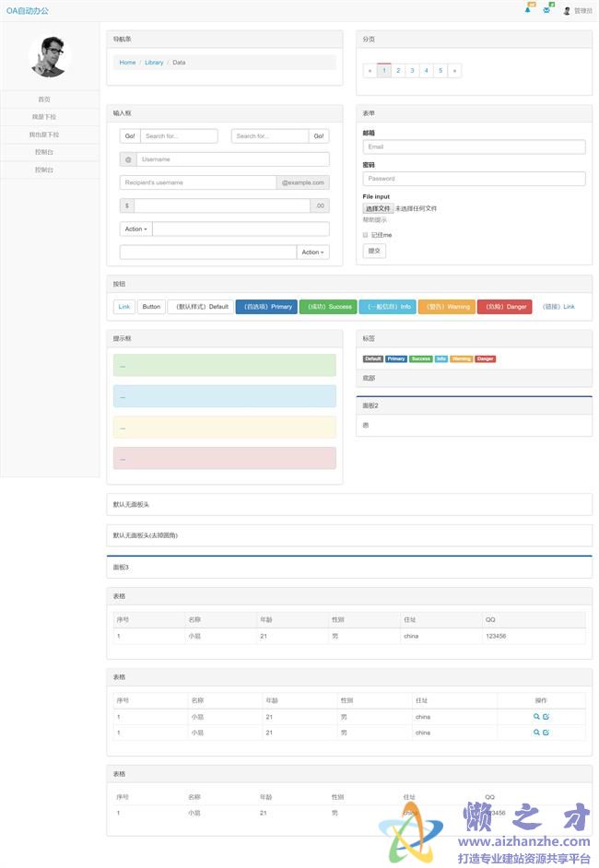Image resolution: width=599 pixels, height=868 pixels.
Task: Click the Library breadcrumb link
Action: (x=154, y=63)
